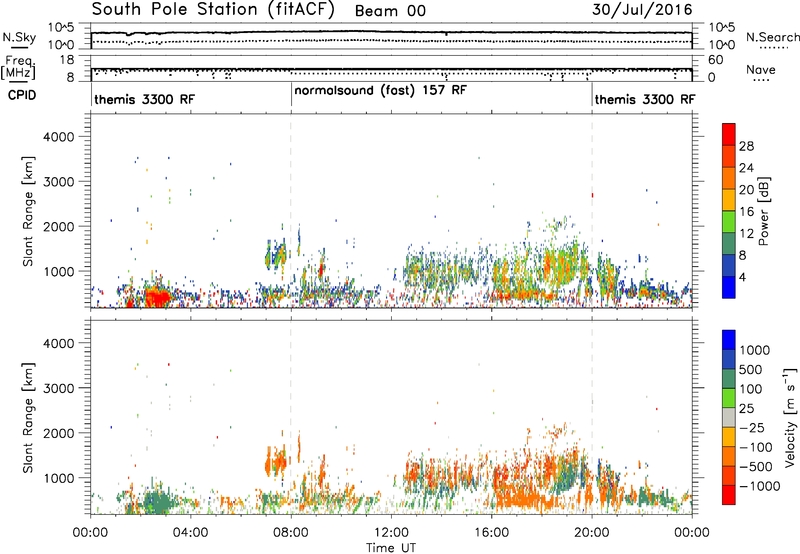
Task: Click the date '30/Jul/2016'
Action: pyautogui.click(x=642, y=10)
